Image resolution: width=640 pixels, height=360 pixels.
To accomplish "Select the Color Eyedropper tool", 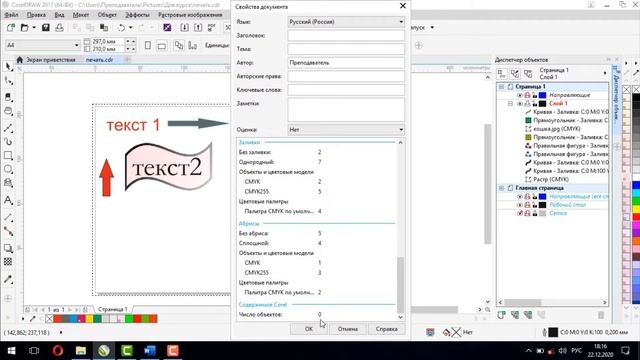I will (8, 280).
